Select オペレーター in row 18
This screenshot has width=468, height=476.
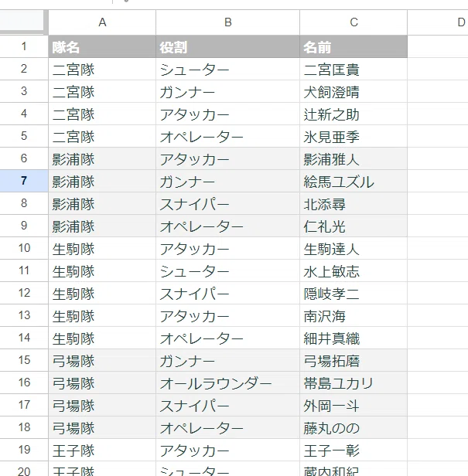(227, 427)
